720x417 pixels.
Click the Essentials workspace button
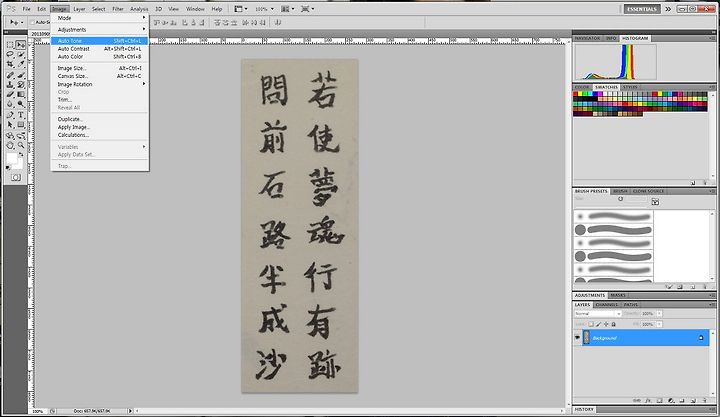pyautogui.click(x=641, y=9)
